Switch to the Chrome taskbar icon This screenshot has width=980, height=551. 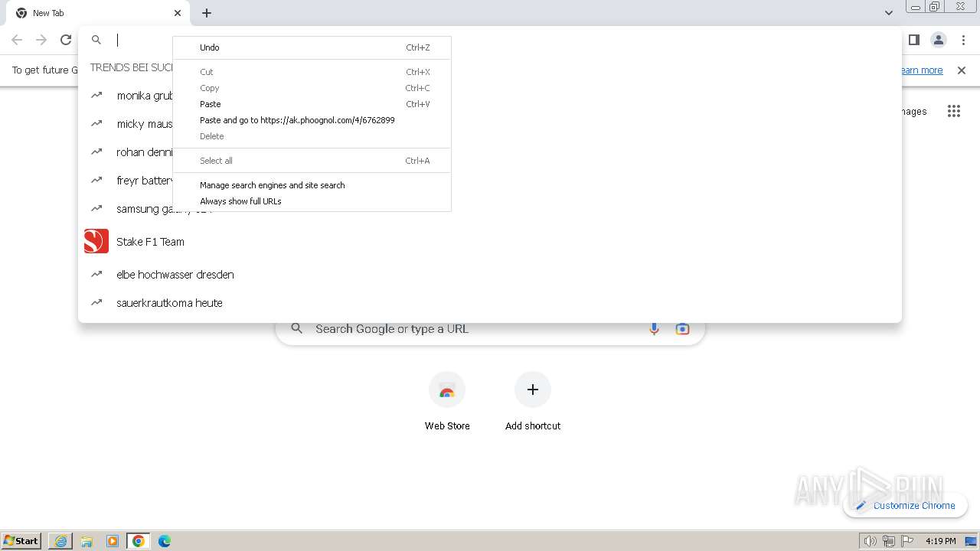[139, 541]
